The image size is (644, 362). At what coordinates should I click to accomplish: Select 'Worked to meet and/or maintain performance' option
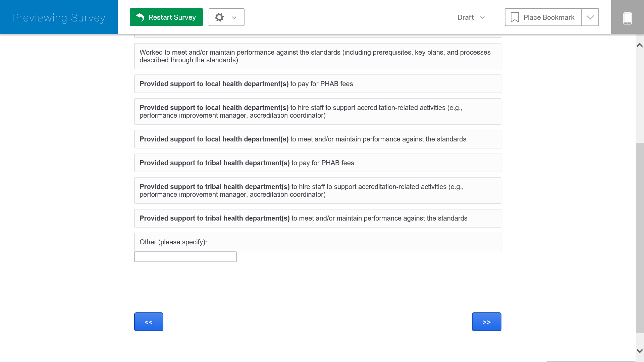317,56
